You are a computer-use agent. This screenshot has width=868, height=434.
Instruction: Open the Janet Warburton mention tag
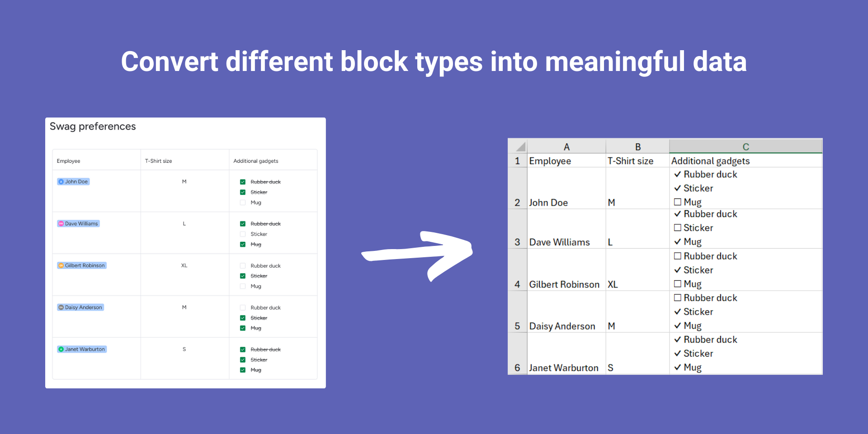[82, 349]
